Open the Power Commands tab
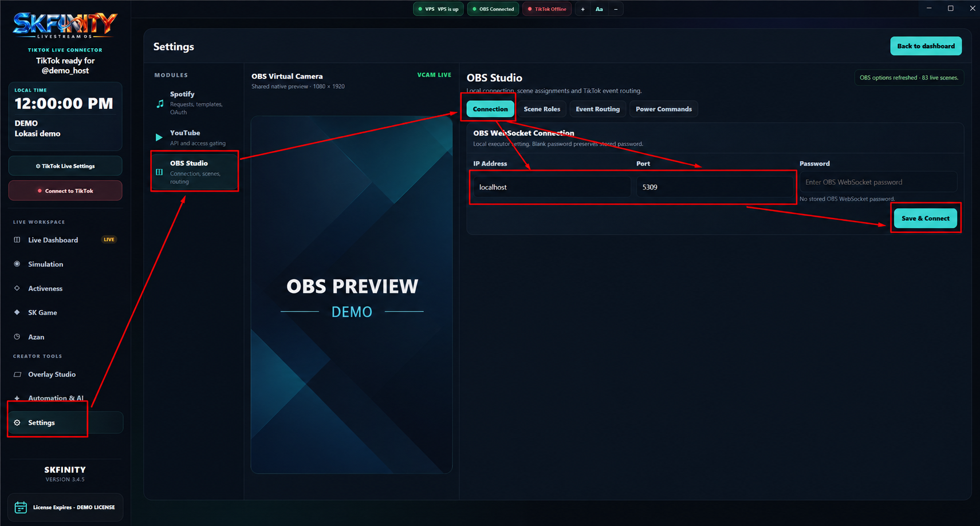980x526 pixels. (663, 109)
